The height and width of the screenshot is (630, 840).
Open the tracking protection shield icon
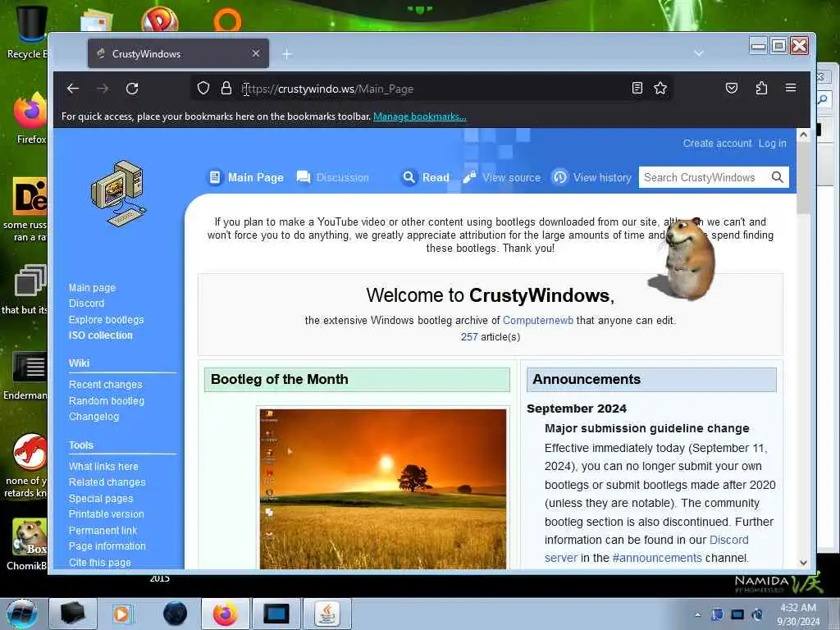(203, 88)
